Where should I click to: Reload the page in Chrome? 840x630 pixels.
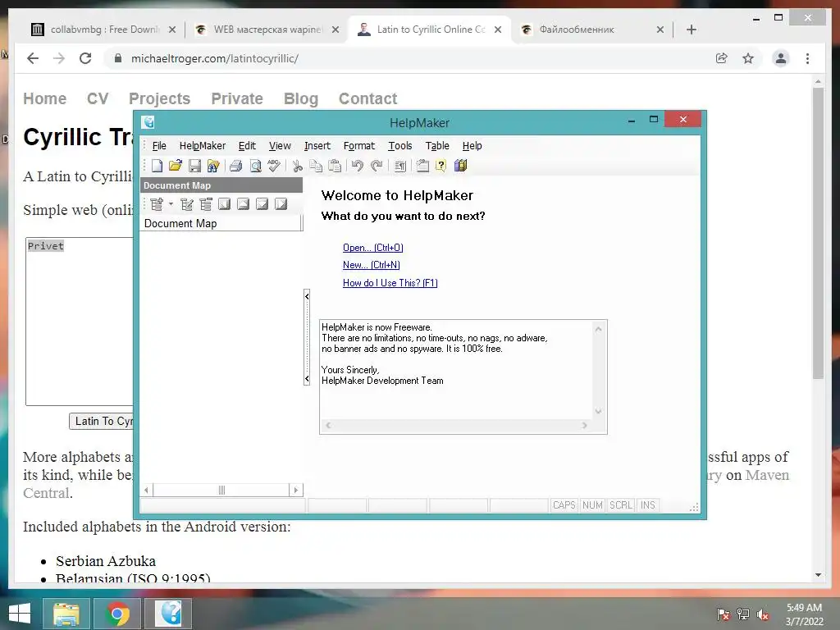point(85,58)
